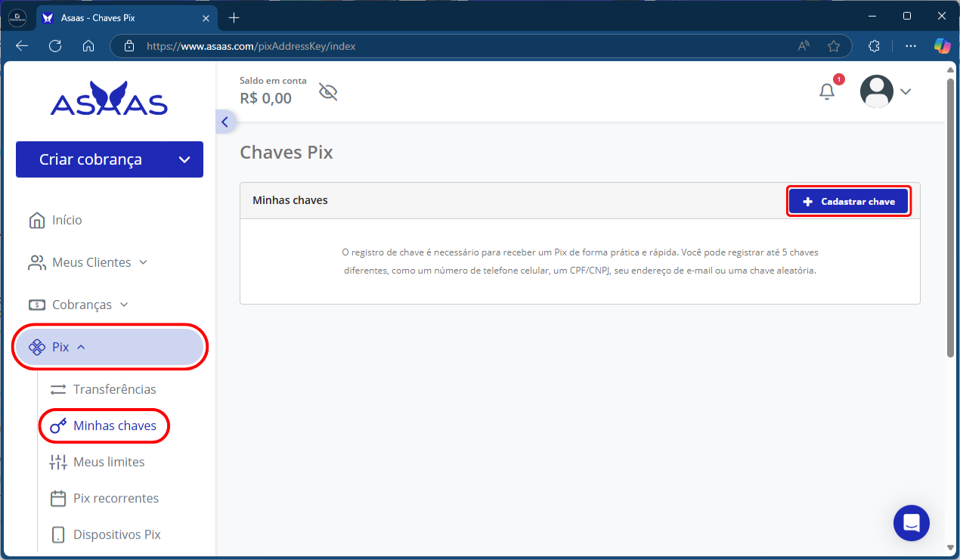960x560 pixels.
Task: Add page to favorites star icon
Action: point(834,46)
